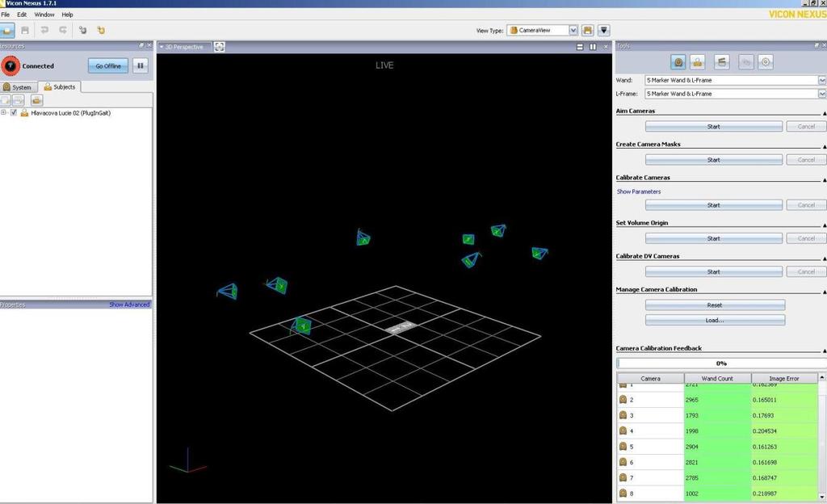This screenshot has width=827, height=504.
Task: Click the Redo arrow in the main toolbar
Action: (x=63, y=30)
